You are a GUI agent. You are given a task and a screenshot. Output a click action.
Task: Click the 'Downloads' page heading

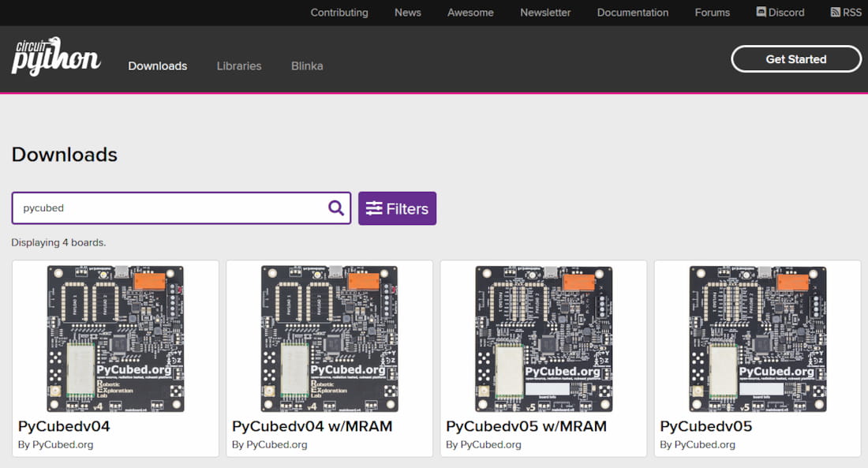click(x=64, y=155)
